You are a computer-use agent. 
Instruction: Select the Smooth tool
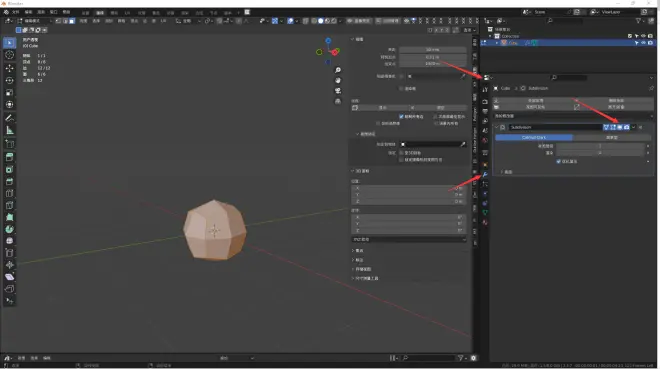10,241
